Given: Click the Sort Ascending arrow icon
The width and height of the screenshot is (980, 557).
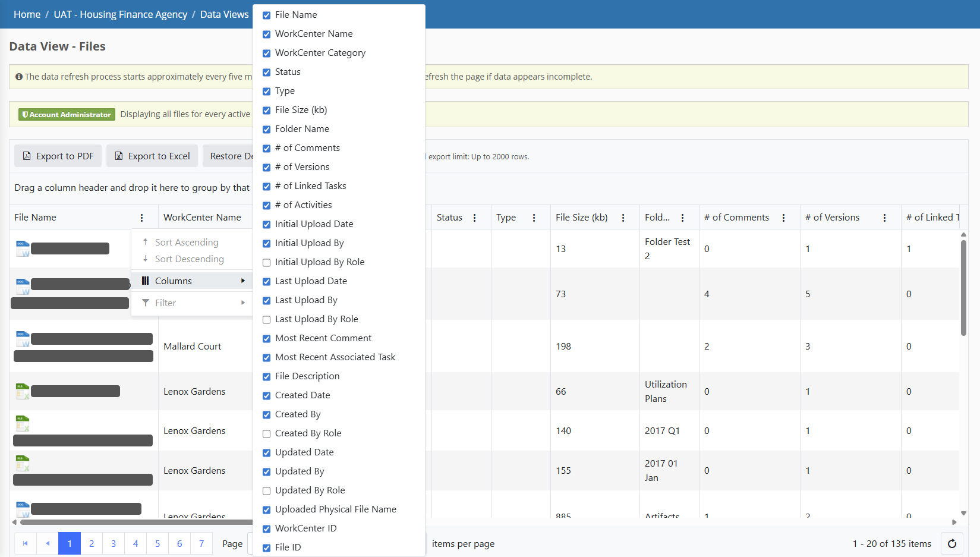Looking at the screenshot, I should click(x=145, y=242).
